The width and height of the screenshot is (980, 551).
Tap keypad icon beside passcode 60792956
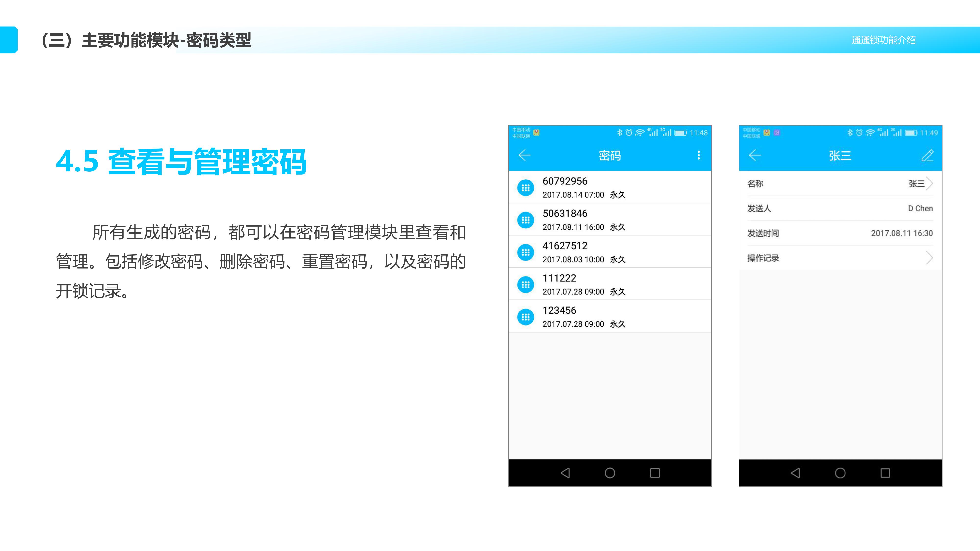(526, 188)
